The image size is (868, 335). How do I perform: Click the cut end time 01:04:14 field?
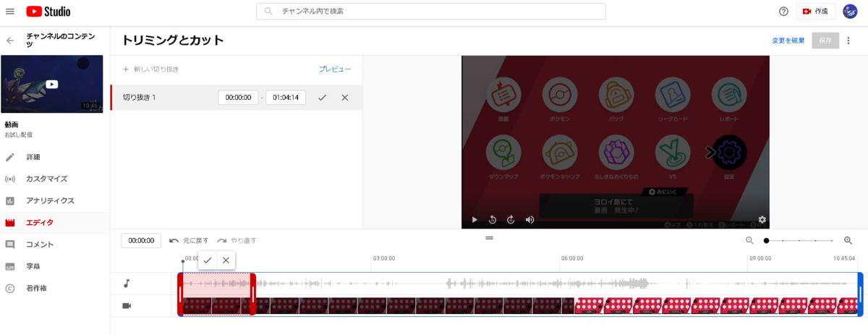(286, 98)
